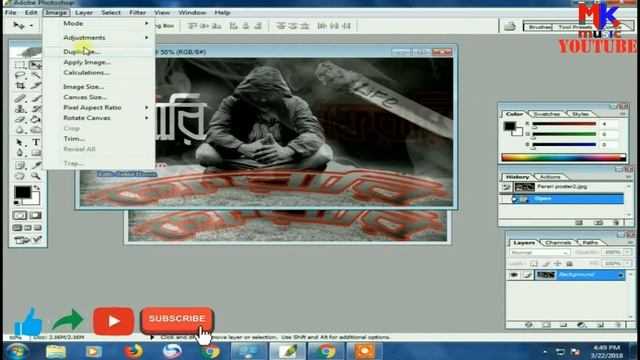
Task: Select the Lasso tool
Action: [x=20, y=76]
